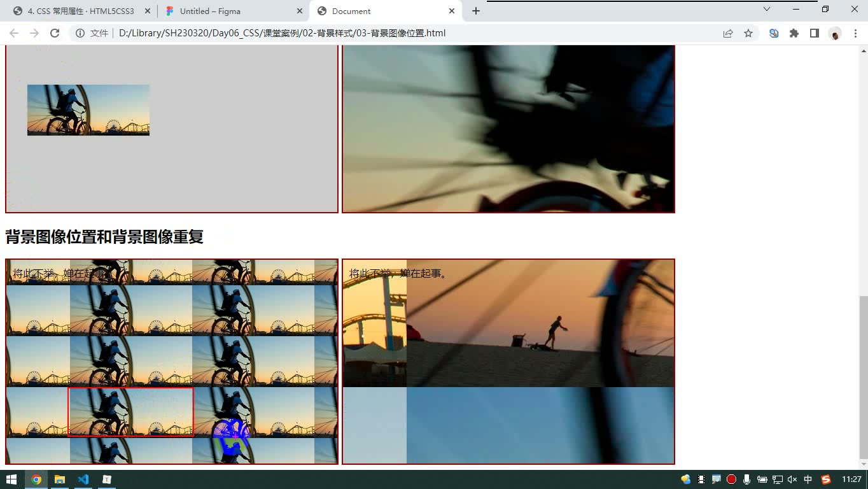868x489 pixels.
Task: Open Visual Studio Code from the taskbar
Action: click(x=83, y=479)
